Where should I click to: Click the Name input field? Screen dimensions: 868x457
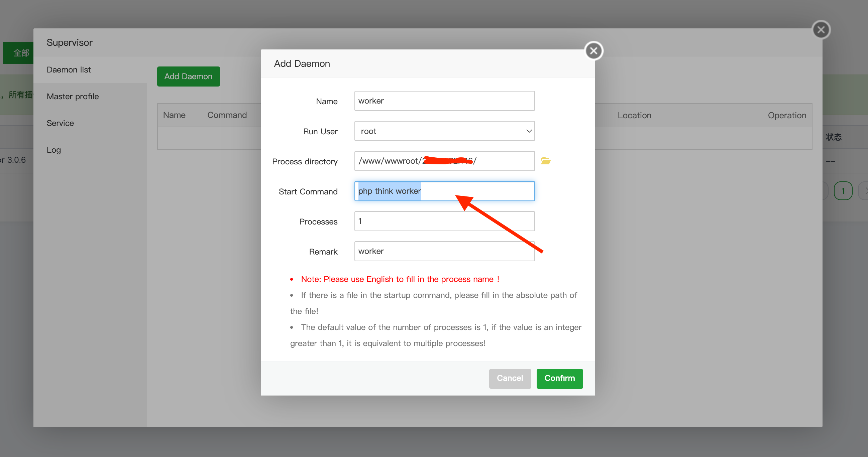(444, 101)
